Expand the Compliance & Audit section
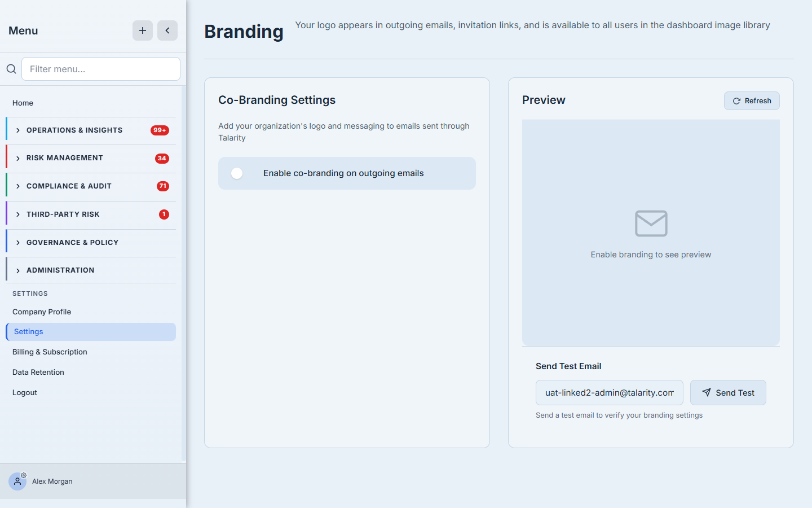The image size is (812, 508). click(91, 186)
